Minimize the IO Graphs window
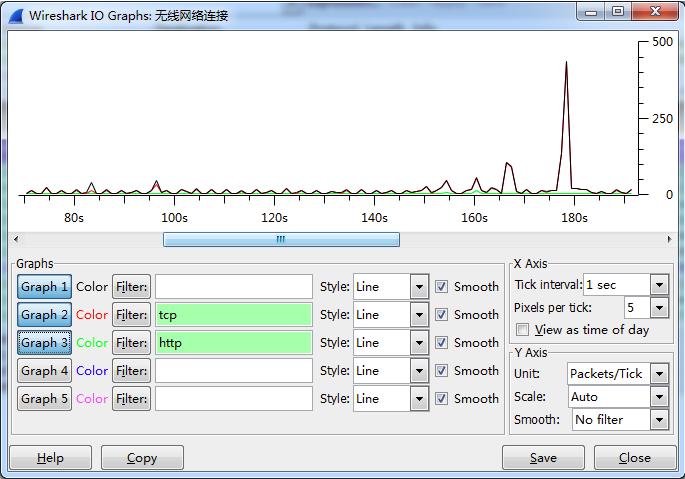 pos(591,12)
